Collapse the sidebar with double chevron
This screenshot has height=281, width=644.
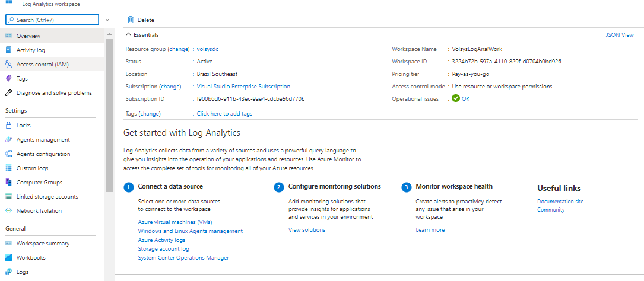107,20
